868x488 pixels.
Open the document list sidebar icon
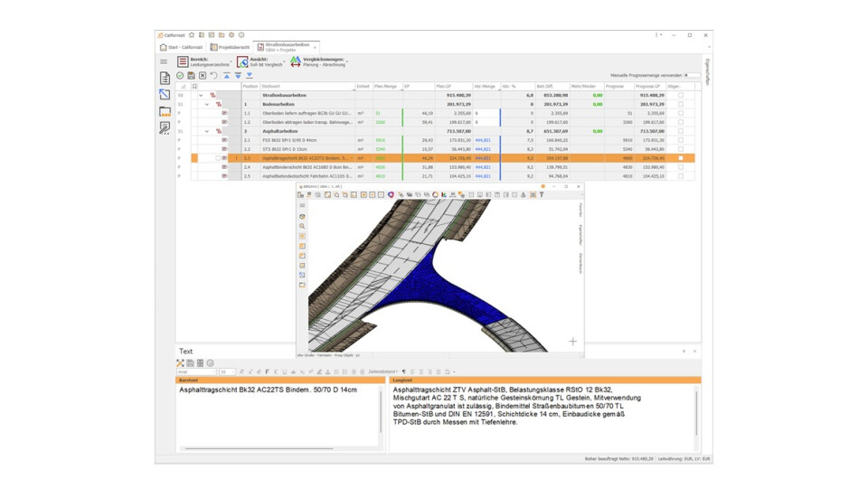(x=165, y=79)
